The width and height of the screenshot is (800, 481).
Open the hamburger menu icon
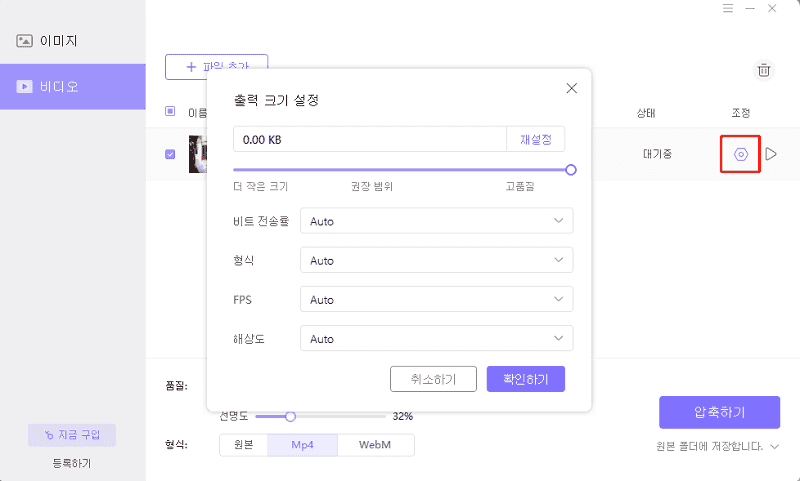pos(728,9)
